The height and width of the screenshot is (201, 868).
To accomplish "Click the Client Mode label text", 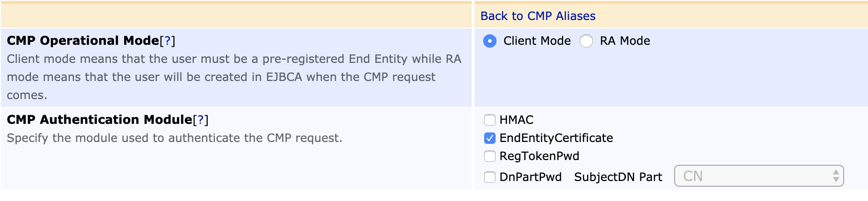I will (537, 41).
